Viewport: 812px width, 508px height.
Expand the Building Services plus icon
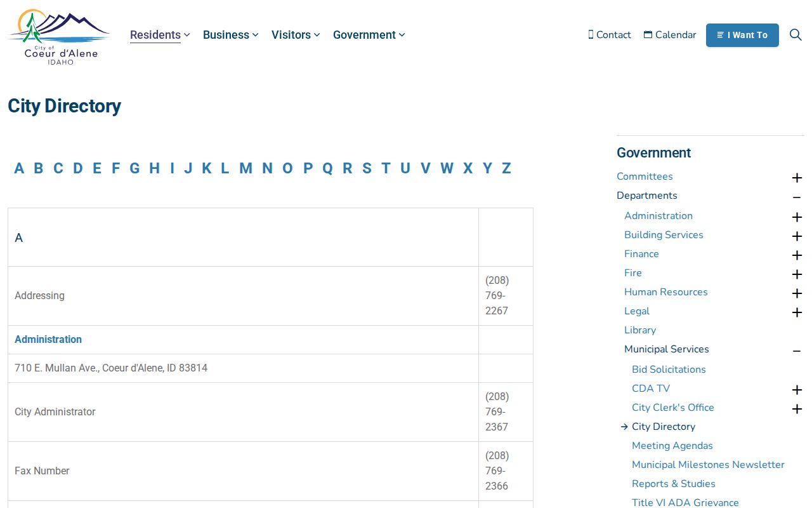(x=797, y=236)
